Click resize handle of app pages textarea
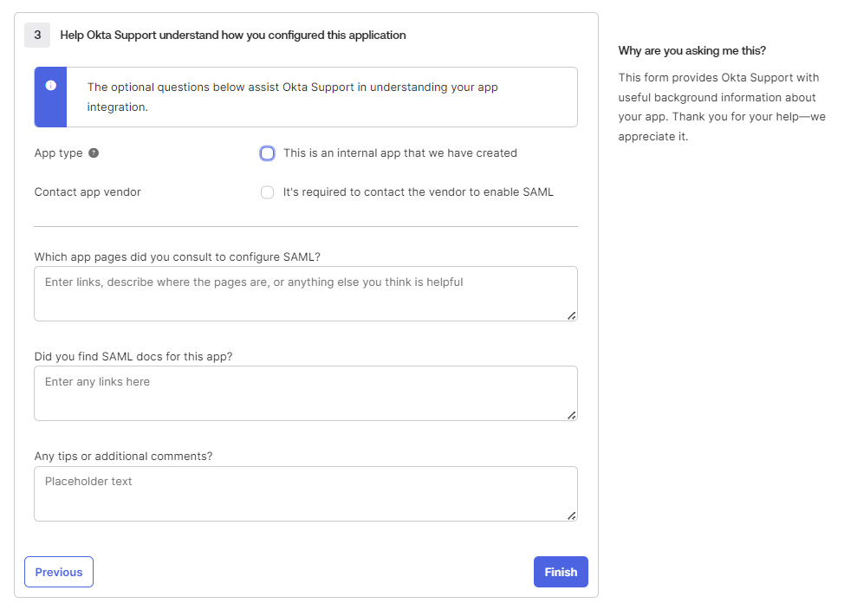The image size is (844, 616). point(571,315)
